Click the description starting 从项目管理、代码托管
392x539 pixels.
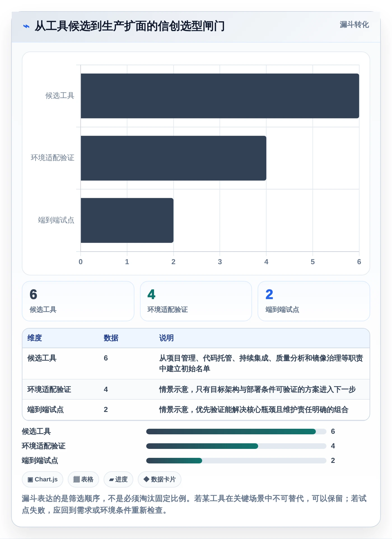coord(261,364)
